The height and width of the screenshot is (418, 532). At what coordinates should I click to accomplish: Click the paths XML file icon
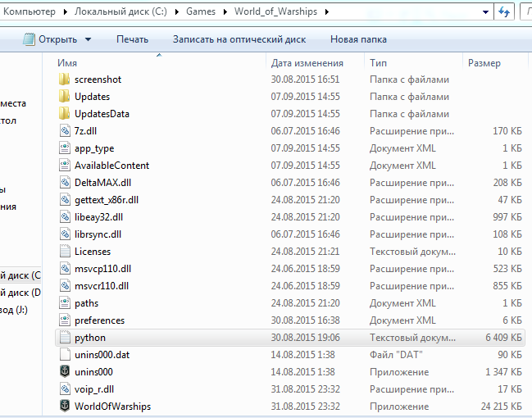[65, 303]
